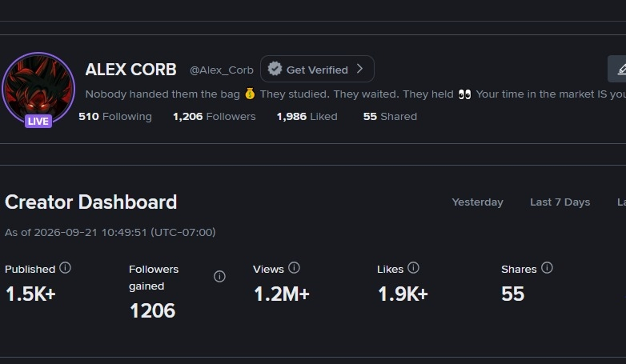Click the ALEX CORB display name
Image resolution: width=626 pixels, height=364 pixels.
(131, 70)
